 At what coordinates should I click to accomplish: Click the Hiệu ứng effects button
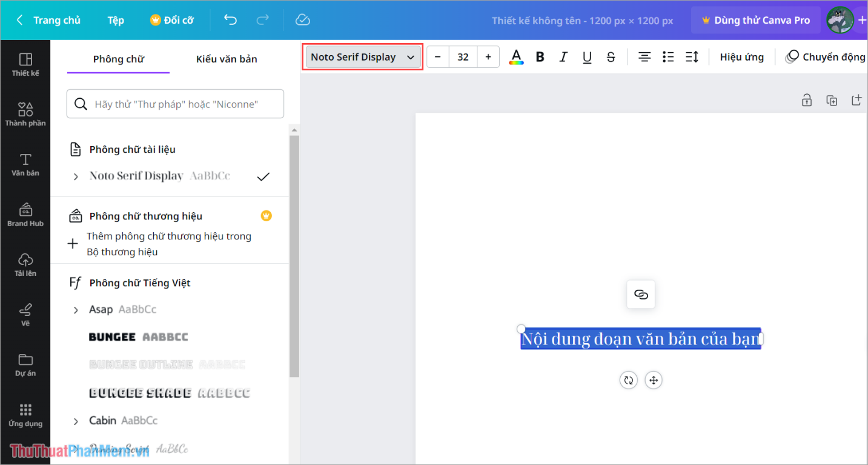(x=741, y=57)
